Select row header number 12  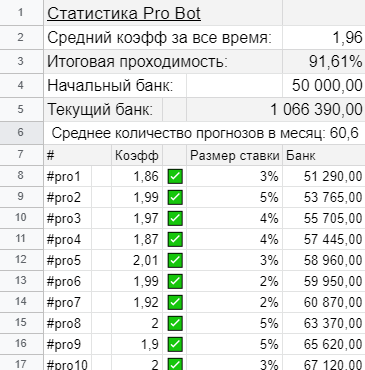(x=22, y=260)
